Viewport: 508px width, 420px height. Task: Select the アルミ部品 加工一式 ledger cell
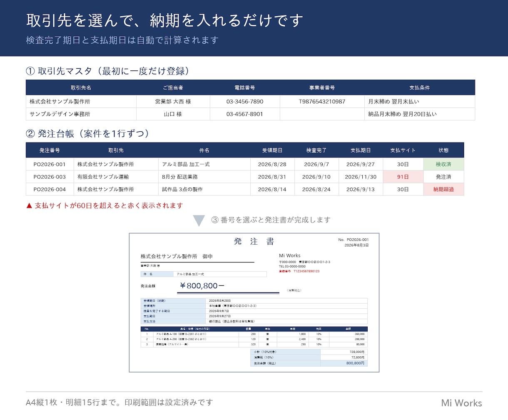[204, 164]
